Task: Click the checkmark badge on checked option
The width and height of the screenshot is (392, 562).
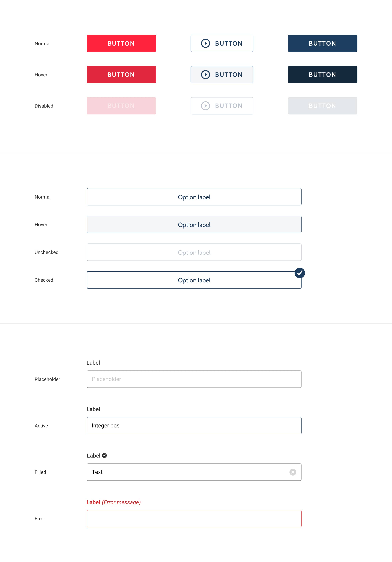Action: (x=300, y=273)
